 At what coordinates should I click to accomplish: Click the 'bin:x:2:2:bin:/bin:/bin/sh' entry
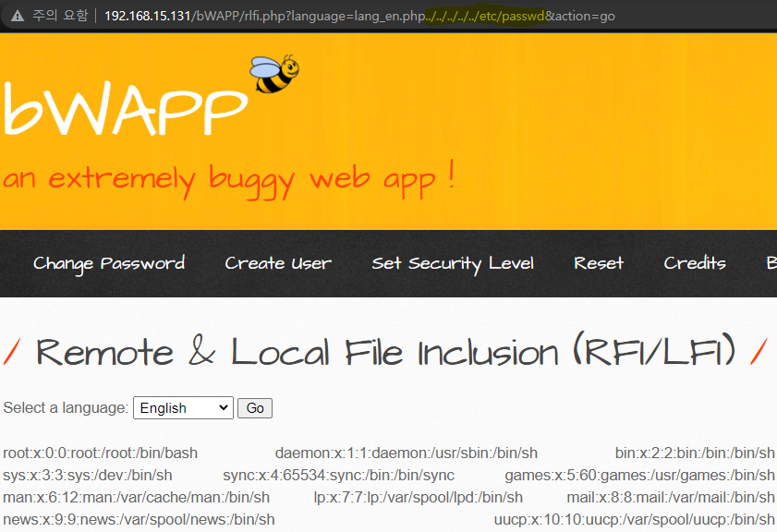[x=695, y=453]
